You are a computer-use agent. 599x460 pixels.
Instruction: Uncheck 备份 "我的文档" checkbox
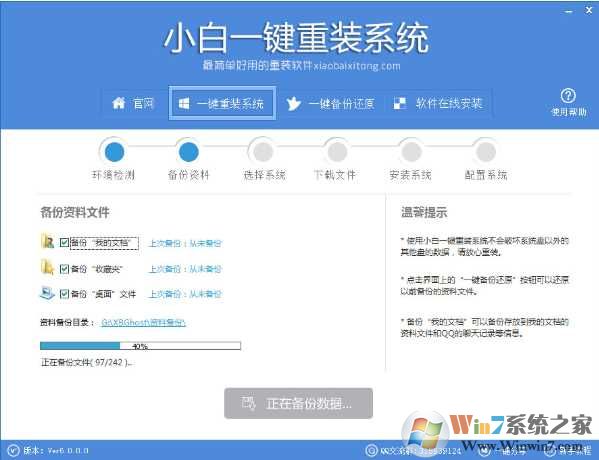(x=64, y=243)
